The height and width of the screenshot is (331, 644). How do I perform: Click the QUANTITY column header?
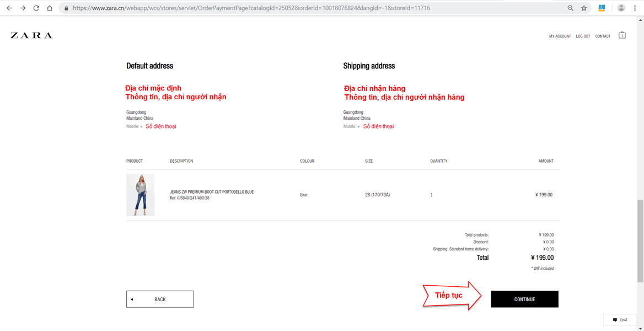tap(439, 161)
